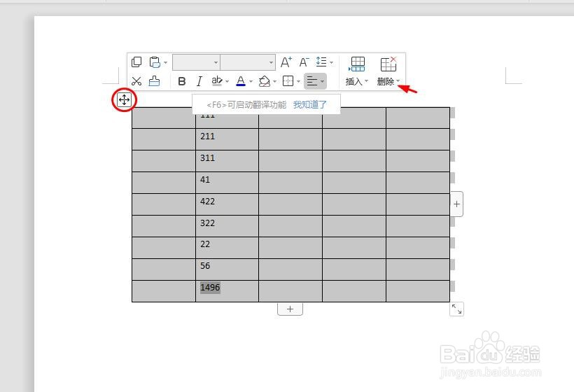Click the cell containing 322
The image size is (574, 392).
227,226
